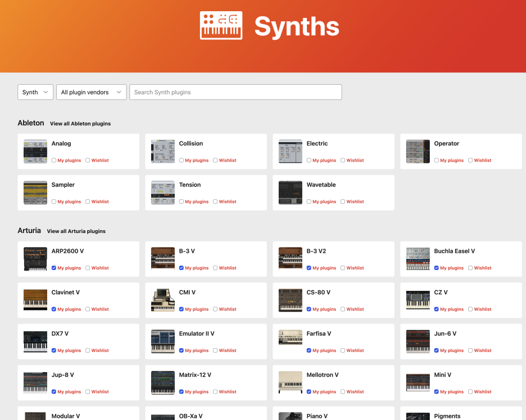This screenshot has height=420, width=526.
Task: Open the Electric plugin title link
Action: coord(317,144)
